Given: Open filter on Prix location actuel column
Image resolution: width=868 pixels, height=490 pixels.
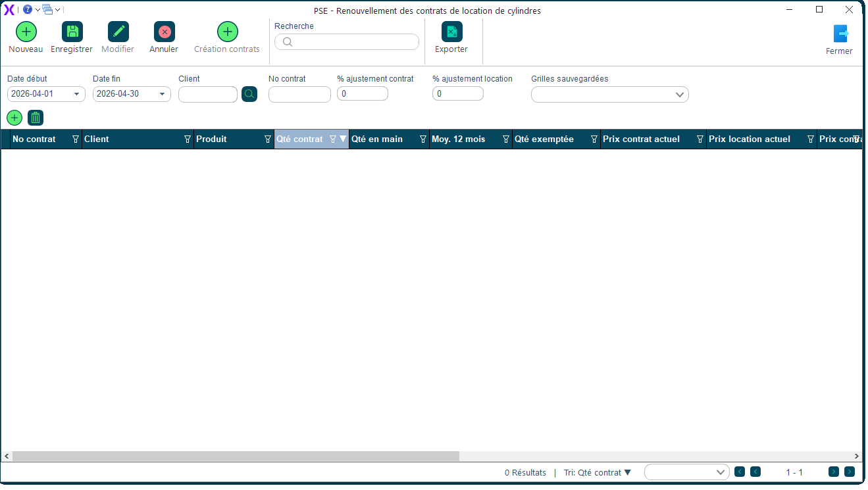Looking at the screenshot, I should click(x=810, y=139).
